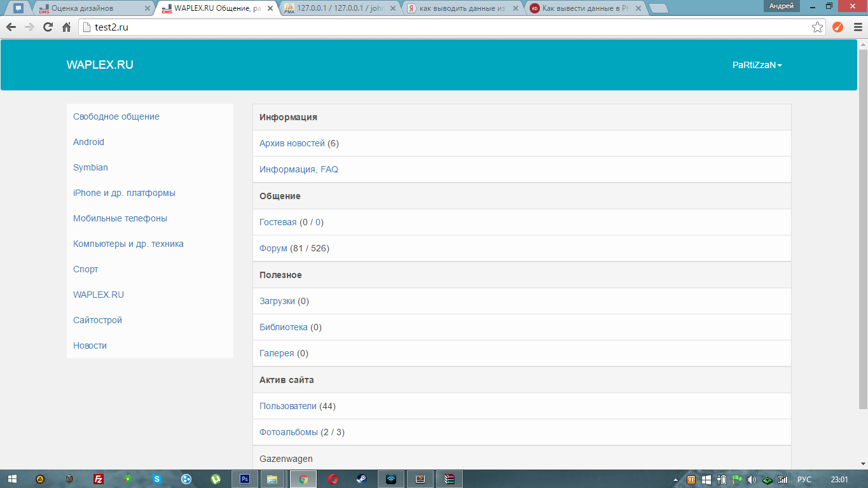
Task: Open the Android sidebar section
Action: point(88,142)
